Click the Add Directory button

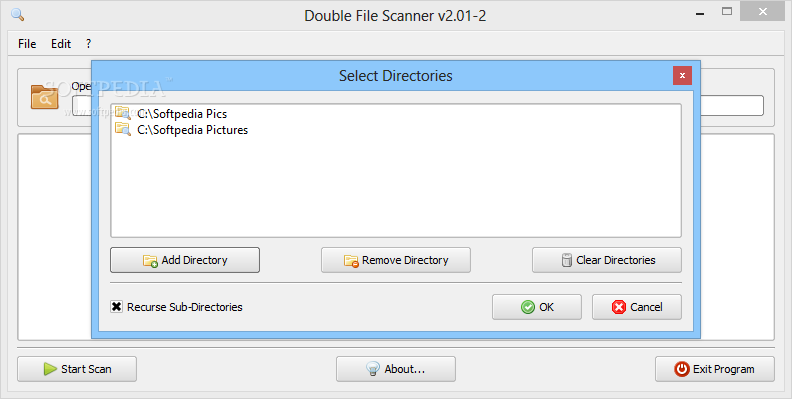point(185,260)
